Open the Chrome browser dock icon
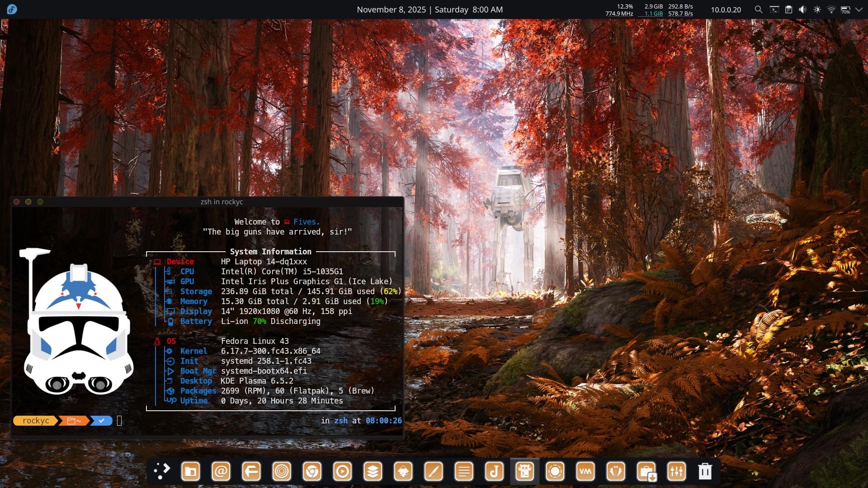 coord(312,472)
